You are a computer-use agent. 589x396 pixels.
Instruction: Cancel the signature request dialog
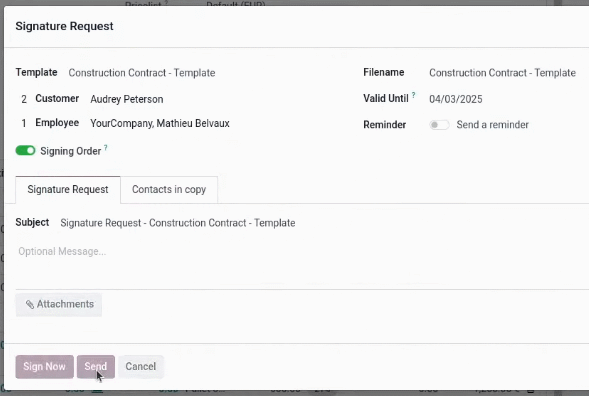140,366
